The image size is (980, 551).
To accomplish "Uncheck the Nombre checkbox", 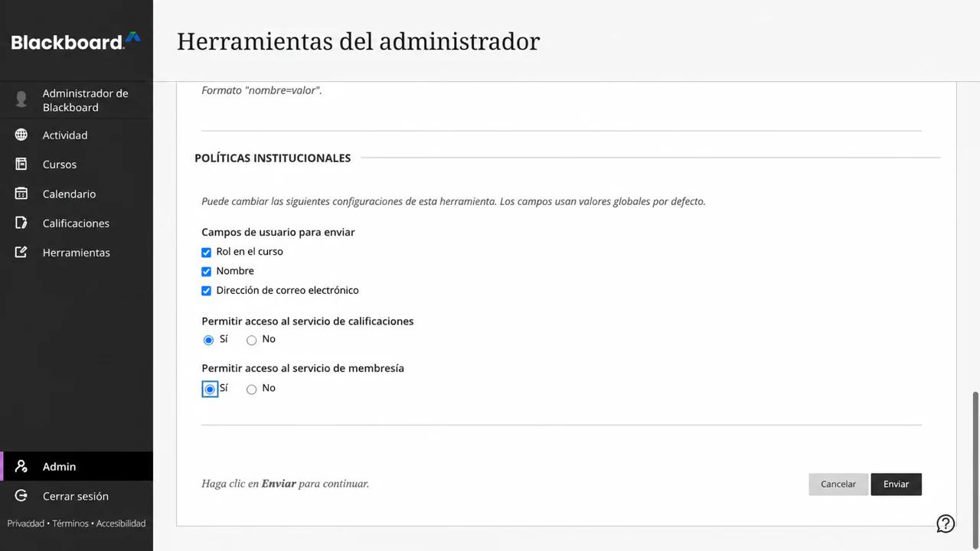I will click(x=206, y=272).
